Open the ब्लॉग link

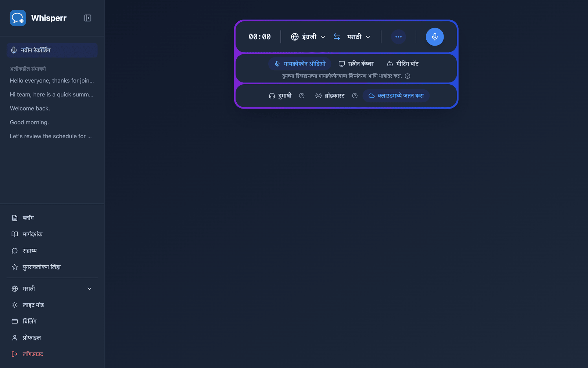[52, 218]
